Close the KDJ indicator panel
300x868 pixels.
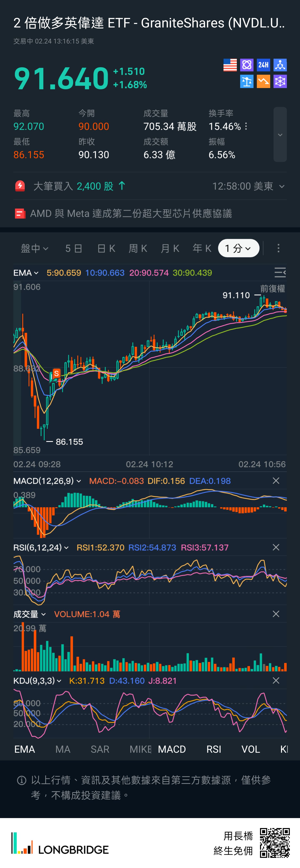276,681
